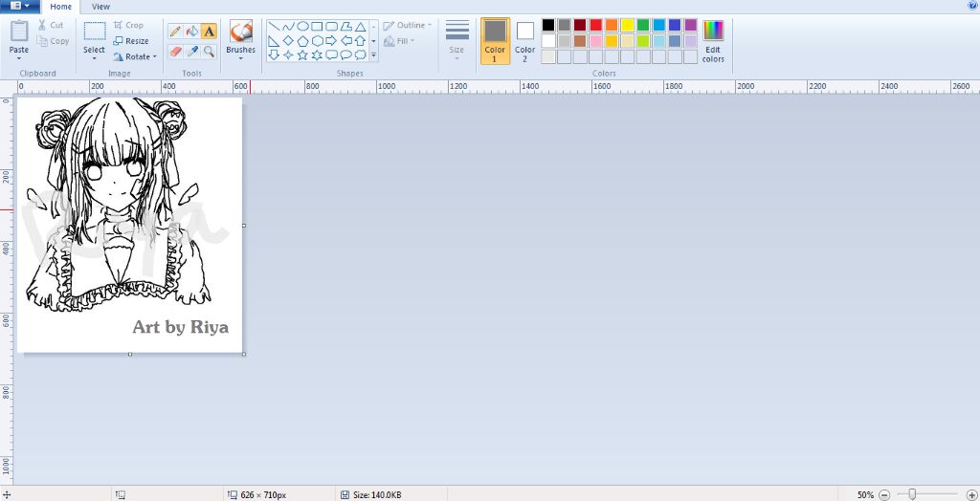Activate the Color 1 foreground selector
980x501 pixels.
[495, 40]
